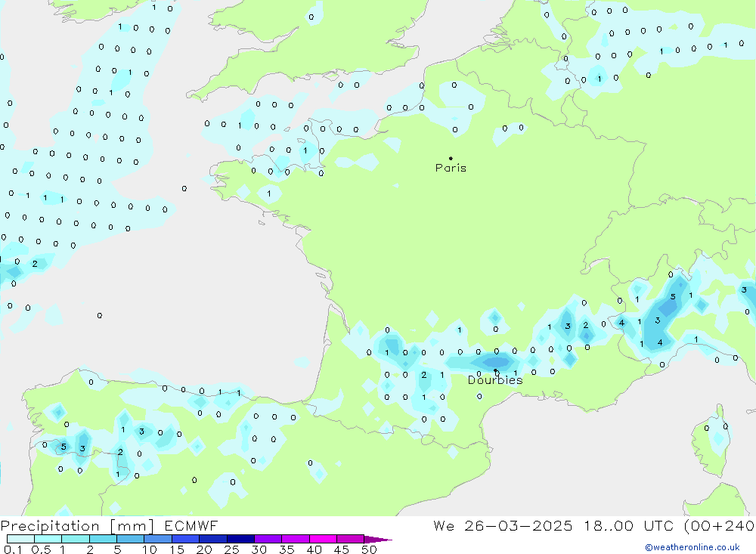The width and height of the screenshot is (756, 554).
Task: Click the above-50 legend arrow tip
Action: click(378, 540)
